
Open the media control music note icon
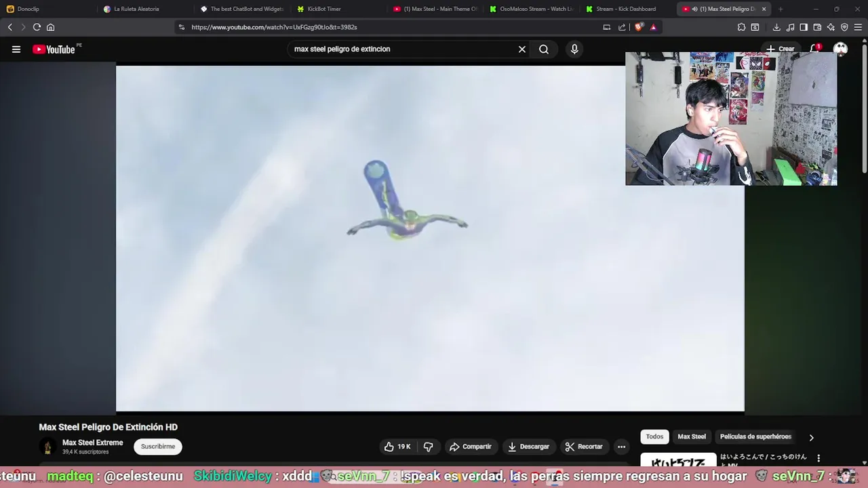[790, 27]
